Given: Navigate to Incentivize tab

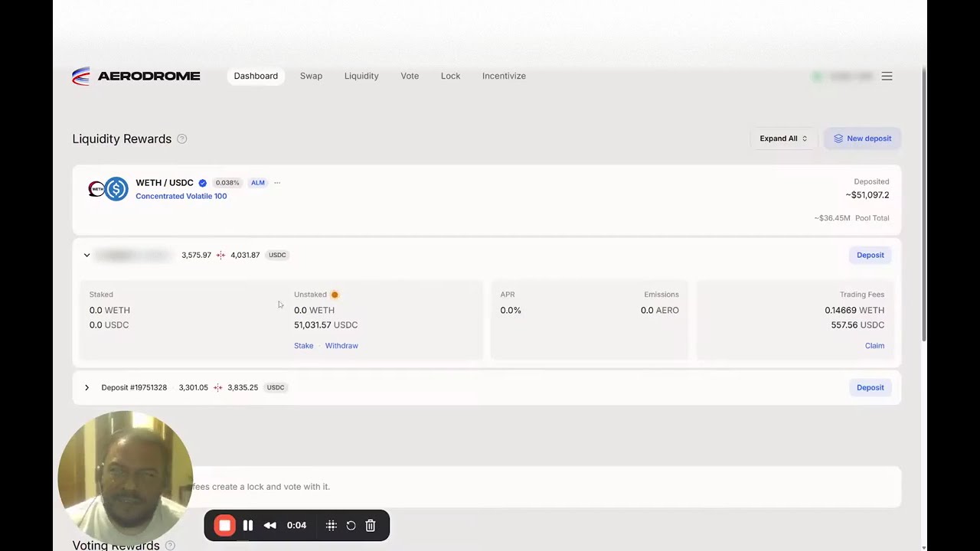Looking at the screenshot, I should pos(504,76).
